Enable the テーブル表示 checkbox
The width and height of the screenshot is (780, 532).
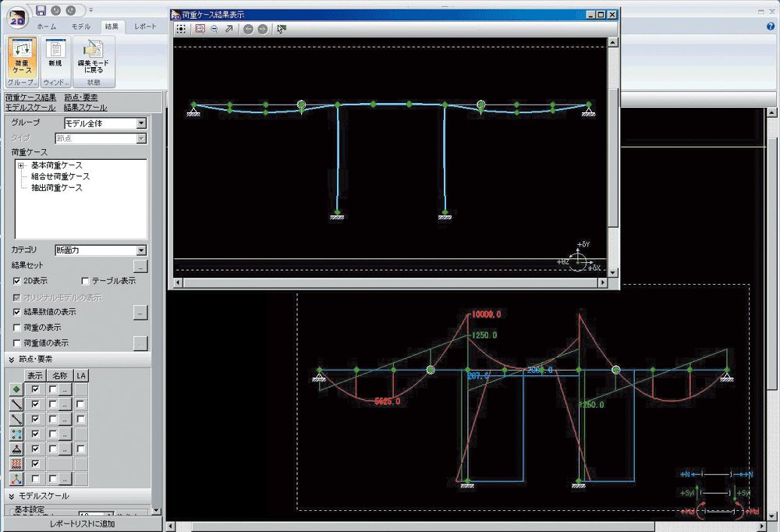point(86,281)
